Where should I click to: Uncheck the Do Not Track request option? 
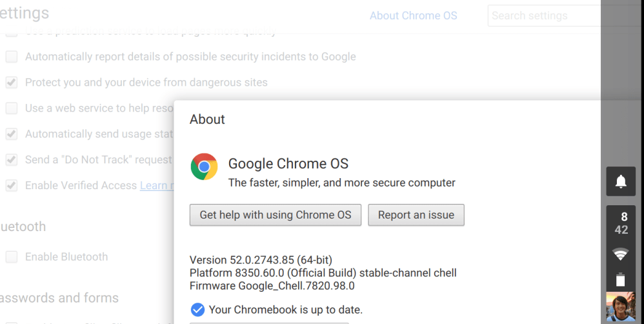tap(12, 160)
